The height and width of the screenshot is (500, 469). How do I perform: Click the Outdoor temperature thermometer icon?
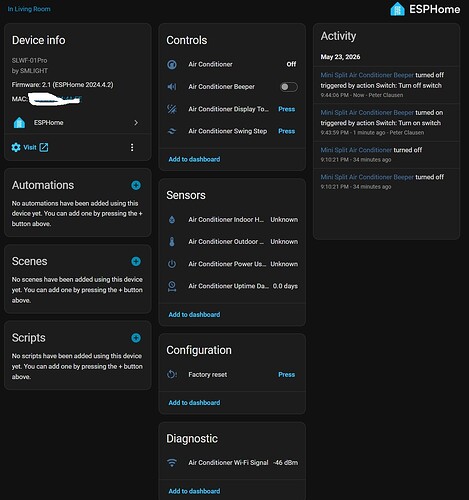tap(172, 242)
